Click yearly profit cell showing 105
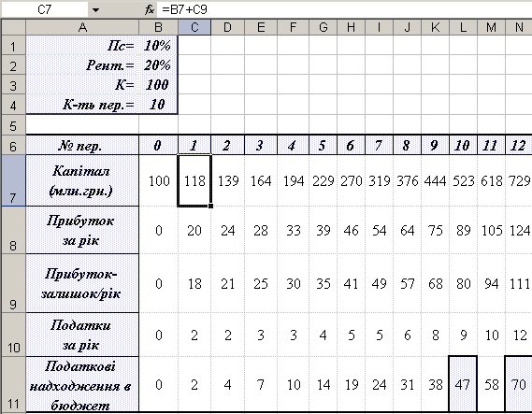This screenshot has height=414, width=532. pyautogui.click(x=491, y=230)
